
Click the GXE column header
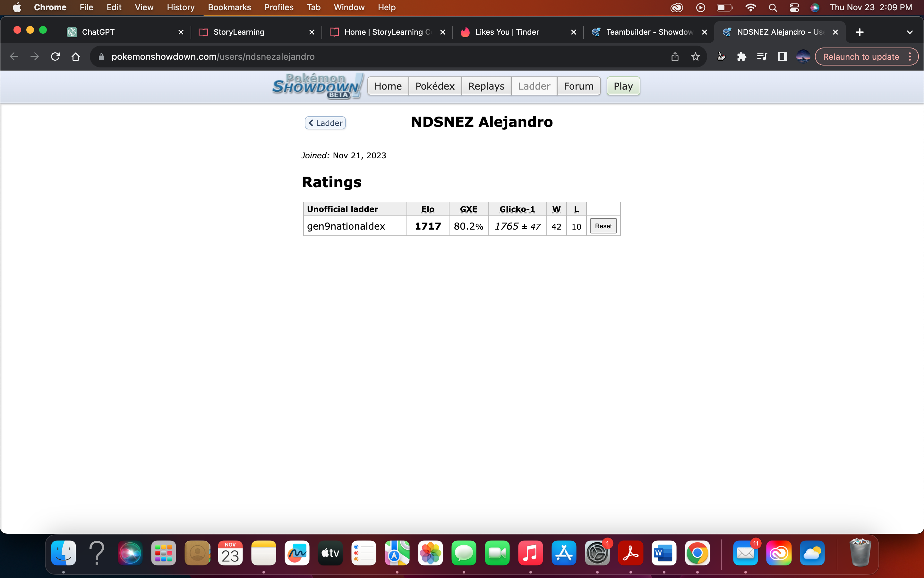coord(468,209)
